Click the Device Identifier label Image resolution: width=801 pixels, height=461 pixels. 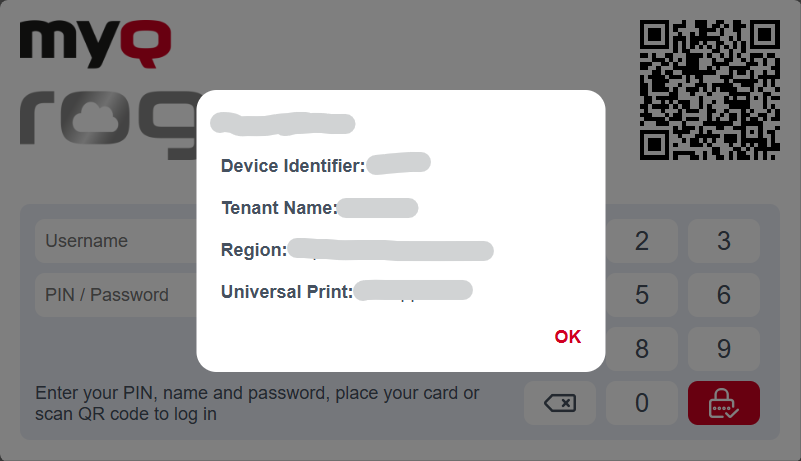pyautogui.click(x=293, y=165)
